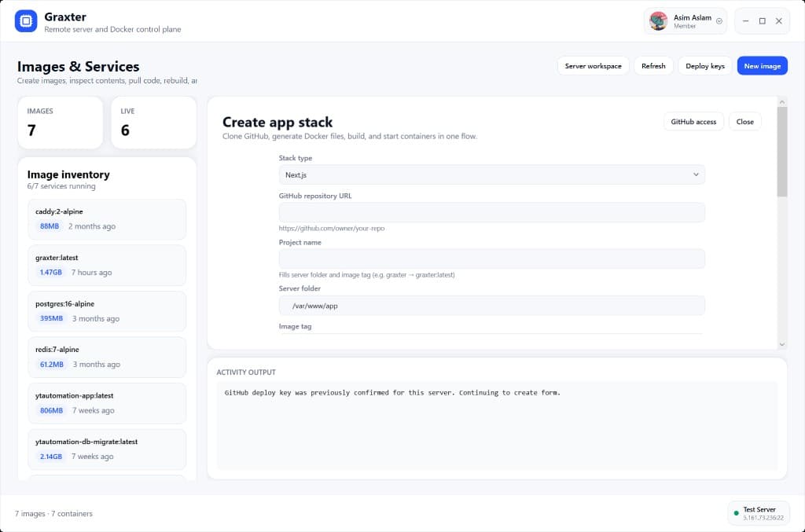
Task: Edit the Server folder field
Action: coord(491,305)
